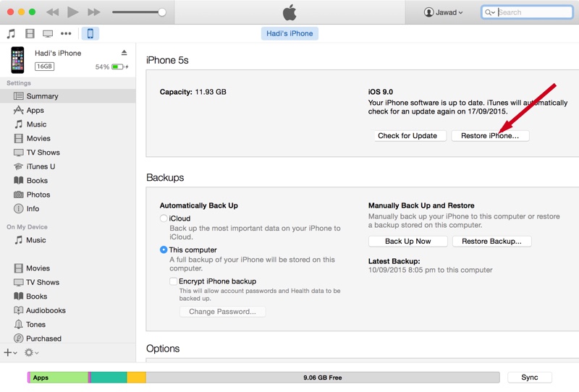Adjust the volume slider knob
This screenshot has height=392, width=579.
click(161, 12)
